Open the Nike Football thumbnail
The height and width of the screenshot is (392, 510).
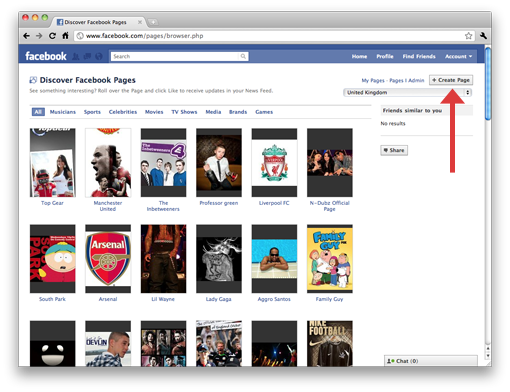330,344
